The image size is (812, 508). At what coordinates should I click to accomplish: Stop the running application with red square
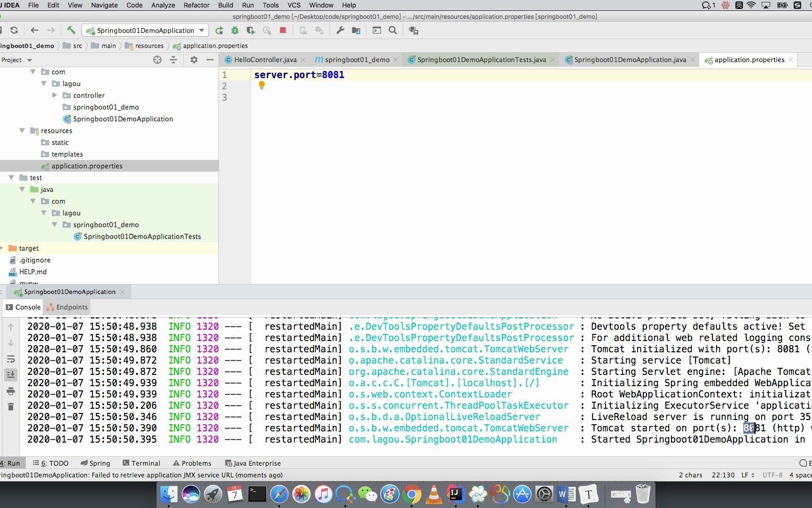[x=283, y=30]
